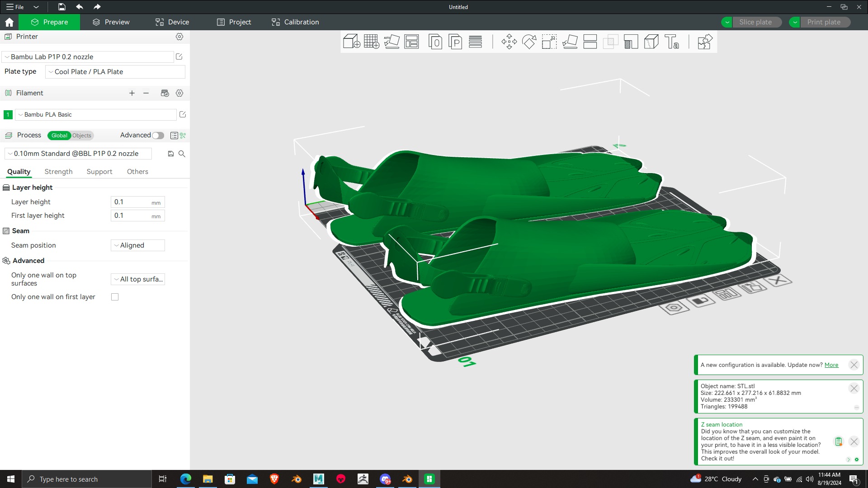
Task: Select the Lay on face tool
Action: pos(570,42)
